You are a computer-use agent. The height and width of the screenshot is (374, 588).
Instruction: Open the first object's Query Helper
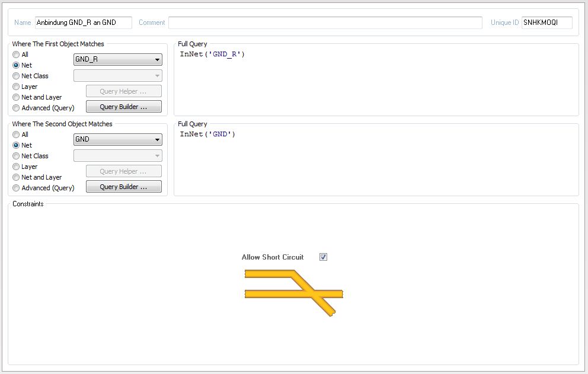point(124,91)
